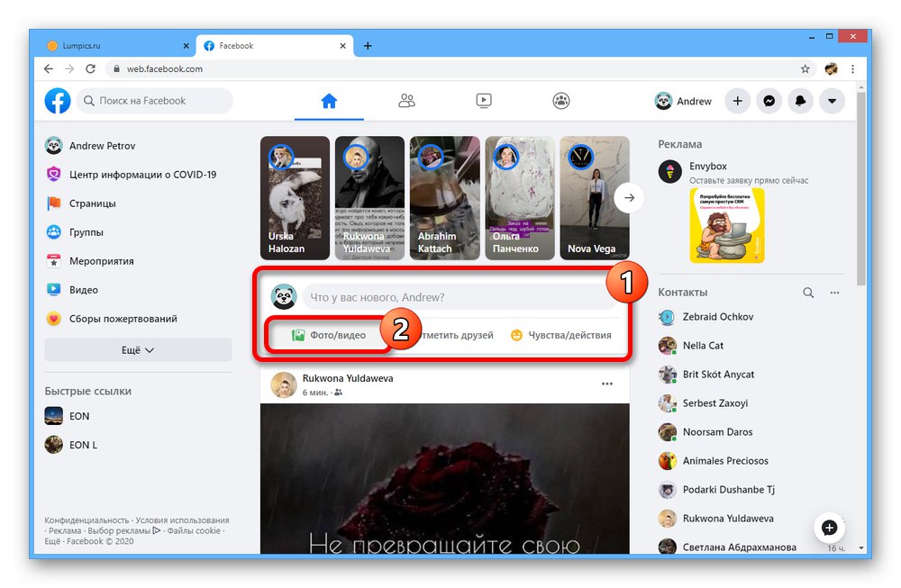Image resolution: width=901 pixels, height=588 pixels.
Task: Open a new browser tab
Action: pos(368,46)
